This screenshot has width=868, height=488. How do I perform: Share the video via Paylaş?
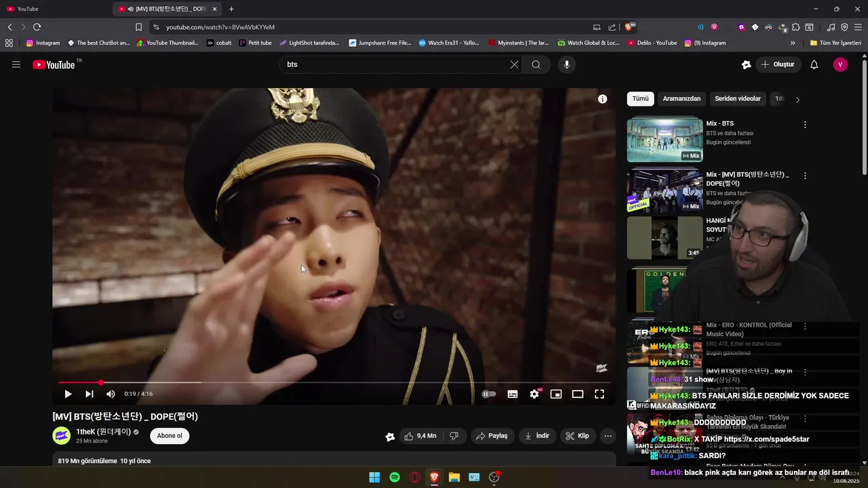[492, 436]
